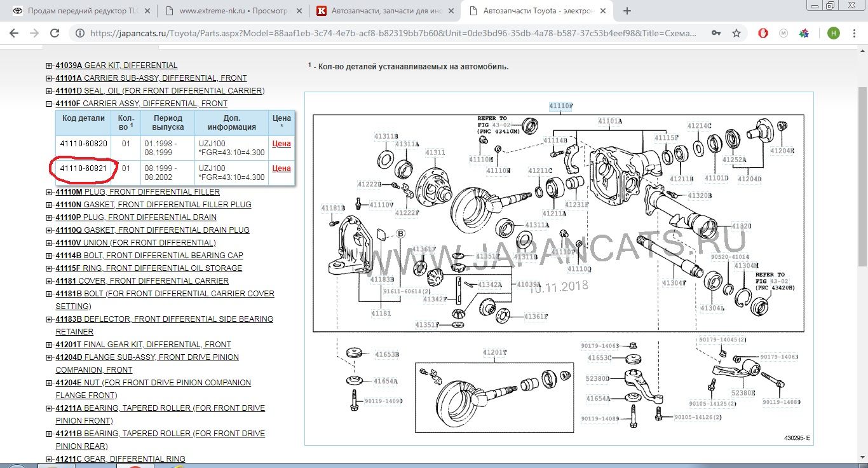This screenshot has height=468, width=868.
Task: Open 41211C GEAR, DIFFERENTIAL RING link
Action: 120,458
